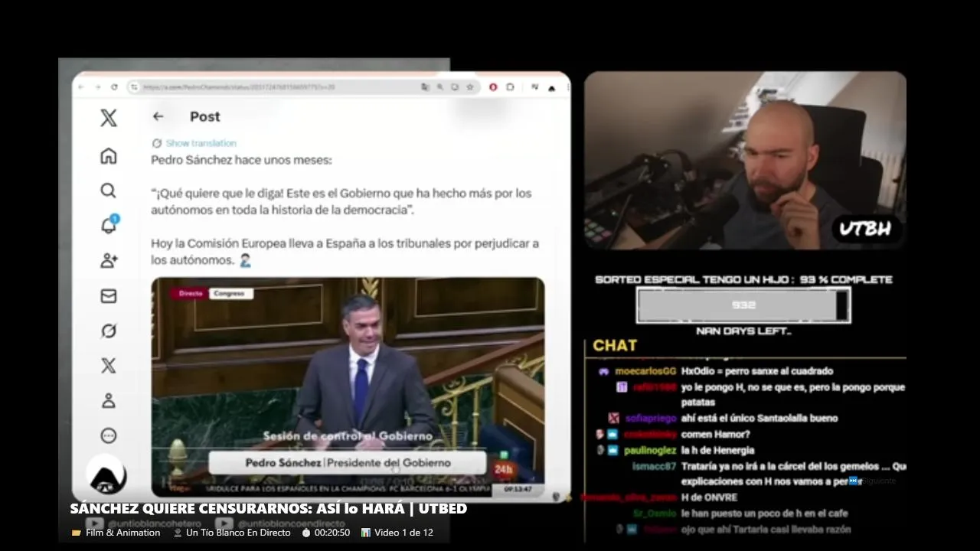
Task: Click the UTBH logo badge on webcam
Action: coord(866,229)
